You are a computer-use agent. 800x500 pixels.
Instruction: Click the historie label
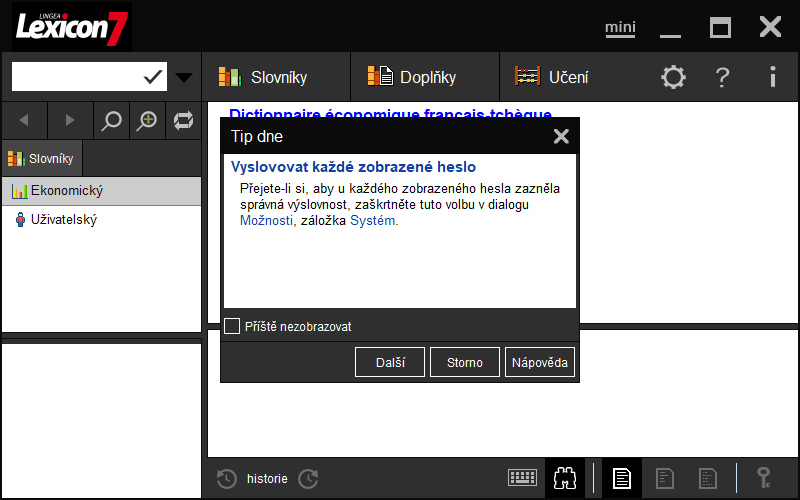tap(267, 479)
